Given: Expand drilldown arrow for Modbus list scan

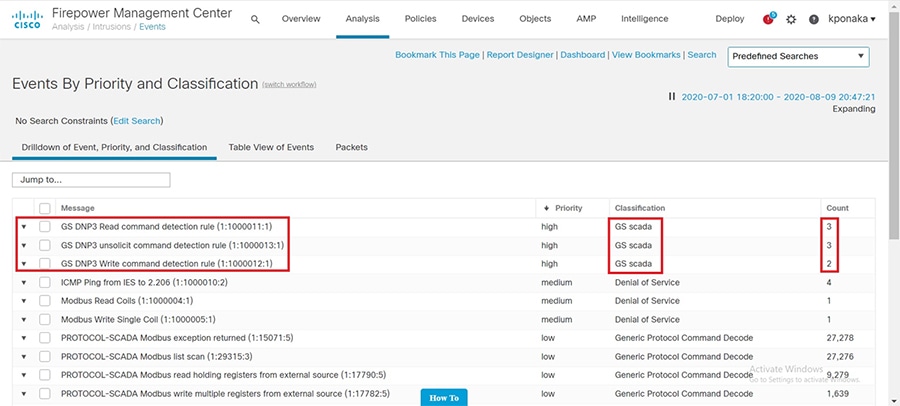Looking at the screenshot, I should pyautogui.click(x=24, y=357).
